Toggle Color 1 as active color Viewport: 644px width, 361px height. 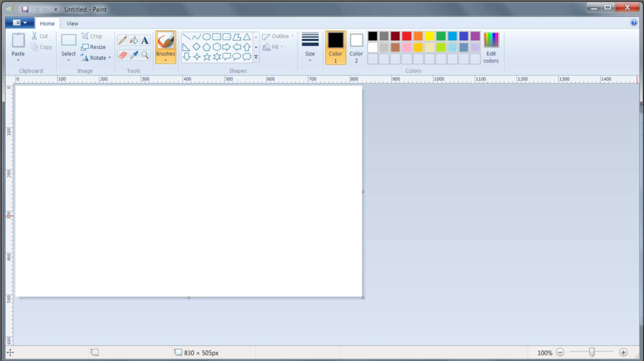click(x=335, y=47)
